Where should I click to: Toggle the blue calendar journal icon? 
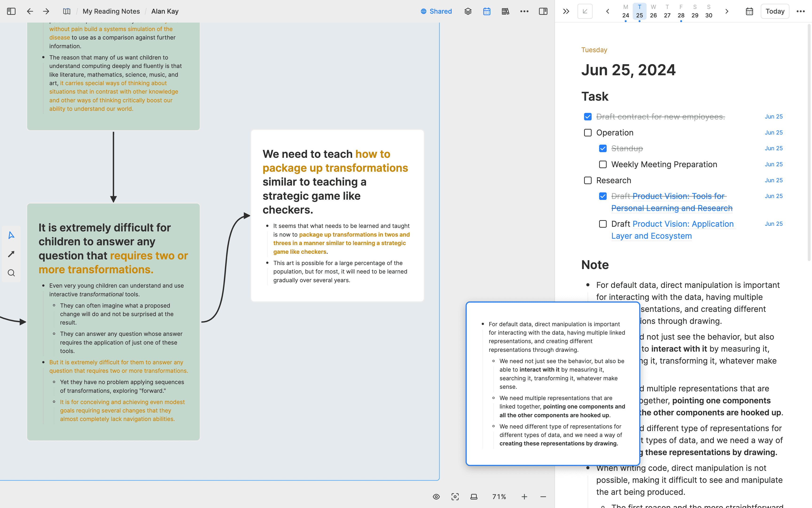487,11
